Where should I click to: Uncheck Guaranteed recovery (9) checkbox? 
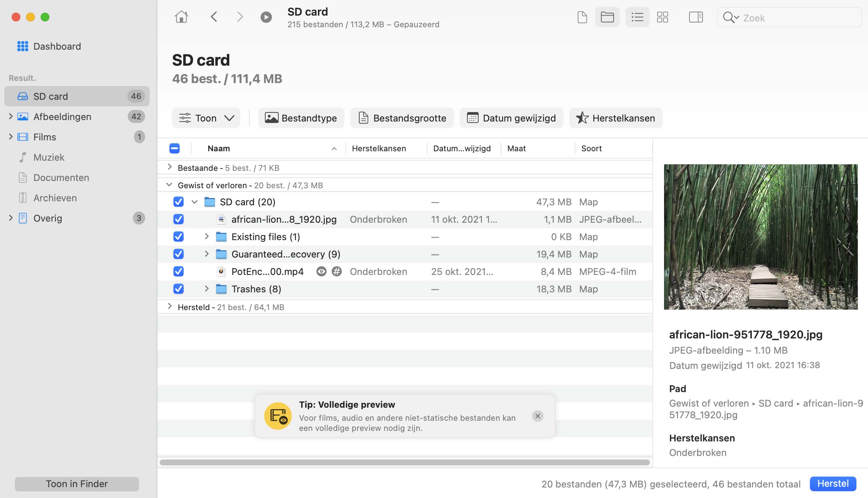point(179,254)
